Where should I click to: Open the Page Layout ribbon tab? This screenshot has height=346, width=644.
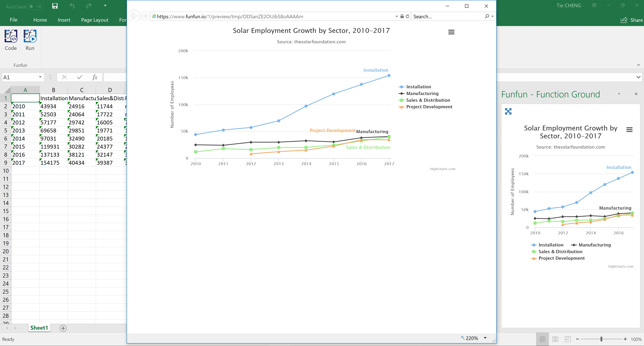pyautogui.click(x=94, y=20)
